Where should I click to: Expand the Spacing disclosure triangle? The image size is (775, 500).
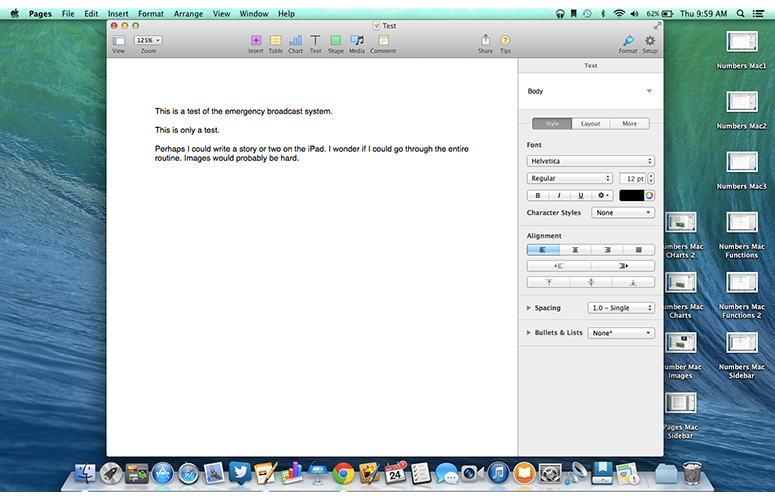[528, 308]
